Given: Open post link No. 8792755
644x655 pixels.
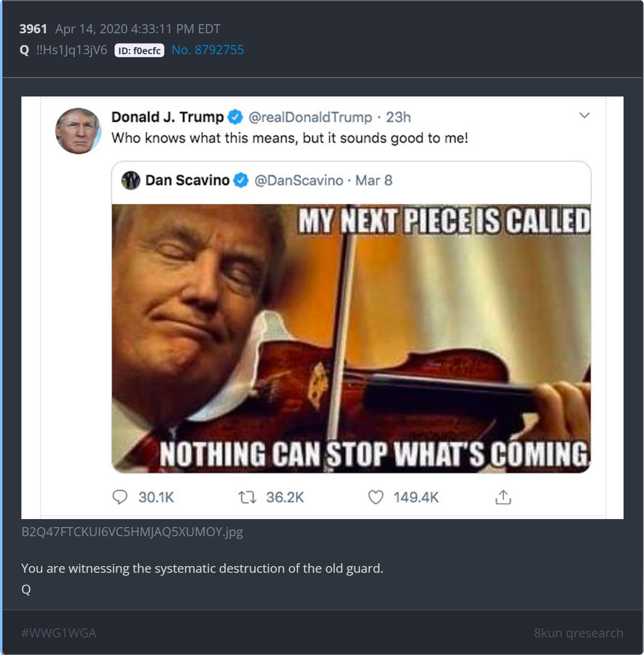Looking at the screenshot, I should coord(208,50).
